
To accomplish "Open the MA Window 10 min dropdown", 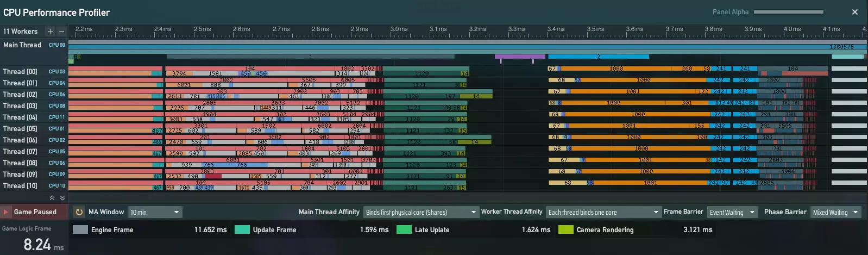I will [155, 212].
